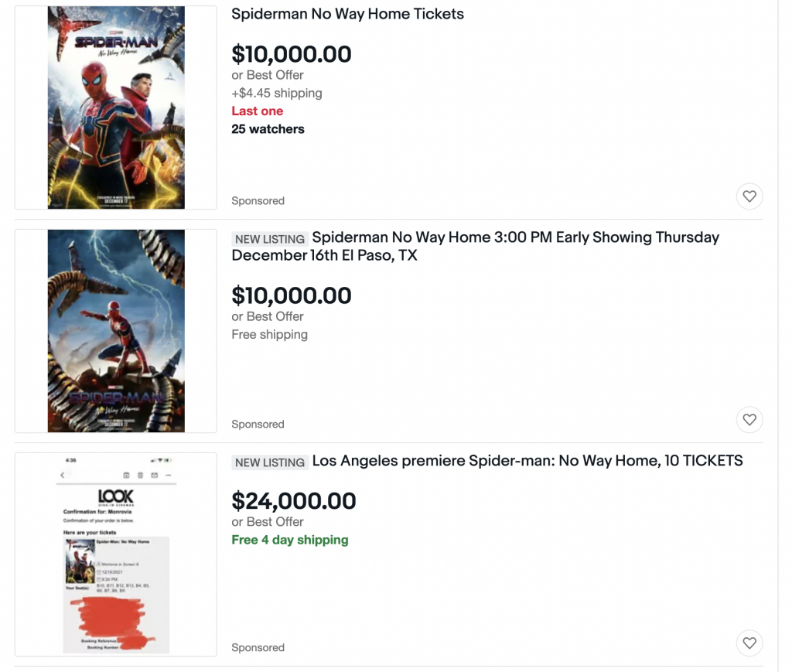View LOOK cinema confirmation screenshot thumbnail
Screen dimensions: 792x672
(x=116, y=554)
